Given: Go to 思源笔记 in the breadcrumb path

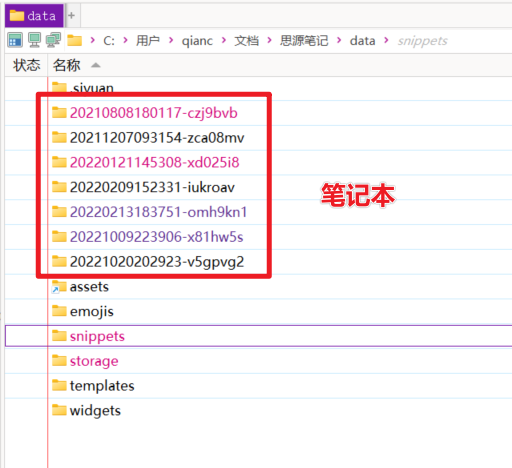Looking at the screenshot, I should point(304,41).
